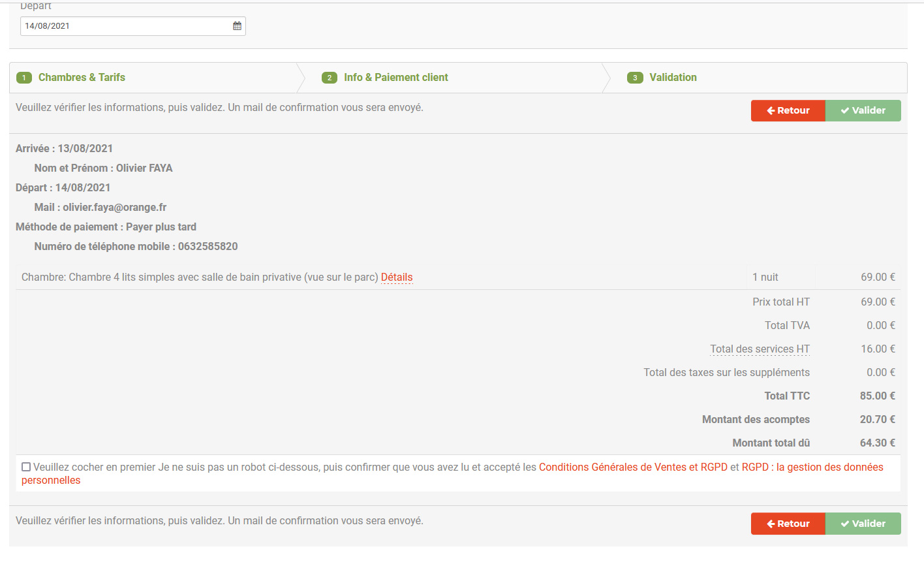Tick the terms acceptance checkbox
The width and height of the screenshot is (924, 568).
[x=26, y=467]
